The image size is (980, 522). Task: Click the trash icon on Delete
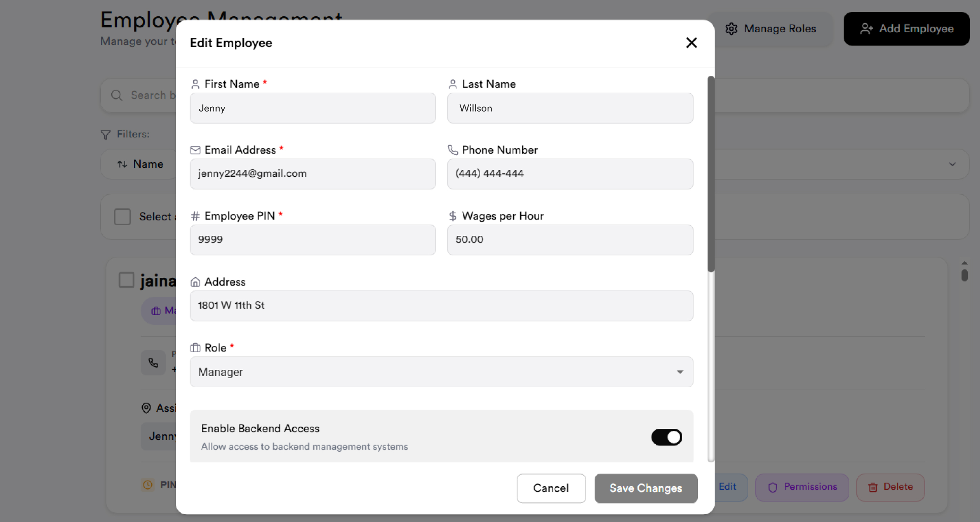pos(873,487)
